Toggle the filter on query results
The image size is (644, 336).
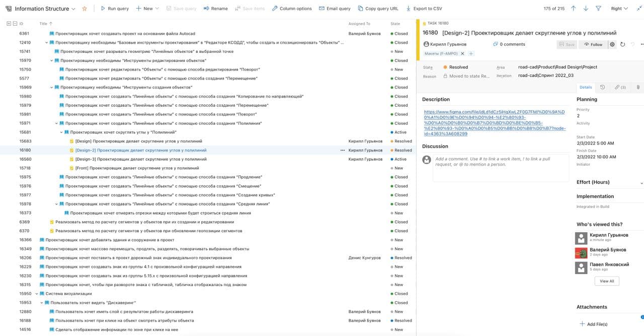[599, 9]
